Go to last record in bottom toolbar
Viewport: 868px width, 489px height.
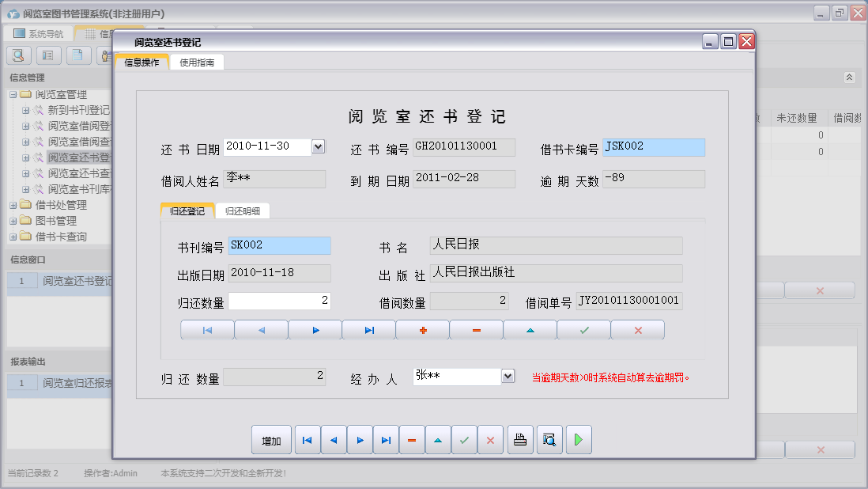[x=386, y=440]
